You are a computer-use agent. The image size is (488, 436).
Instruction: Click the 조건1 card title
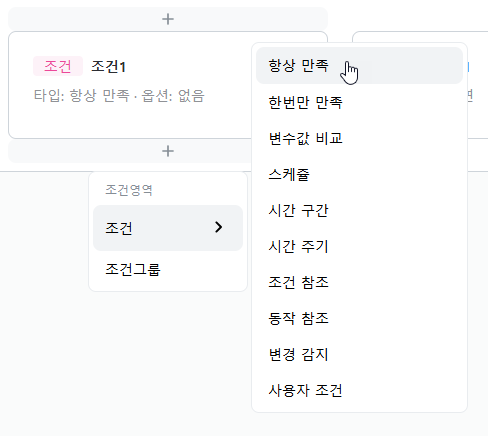[x=108, y=66]
